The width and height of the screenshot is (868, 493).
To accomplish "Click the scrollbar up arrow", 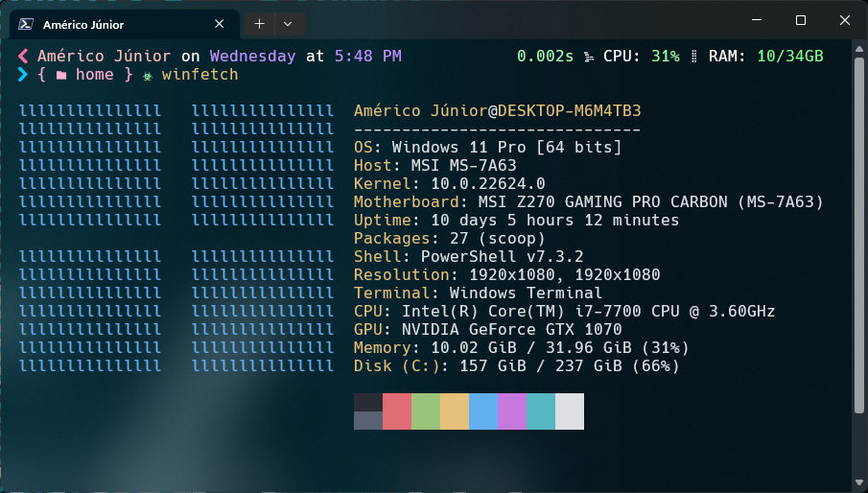I will pyautogui.click(x=858, y=49).
